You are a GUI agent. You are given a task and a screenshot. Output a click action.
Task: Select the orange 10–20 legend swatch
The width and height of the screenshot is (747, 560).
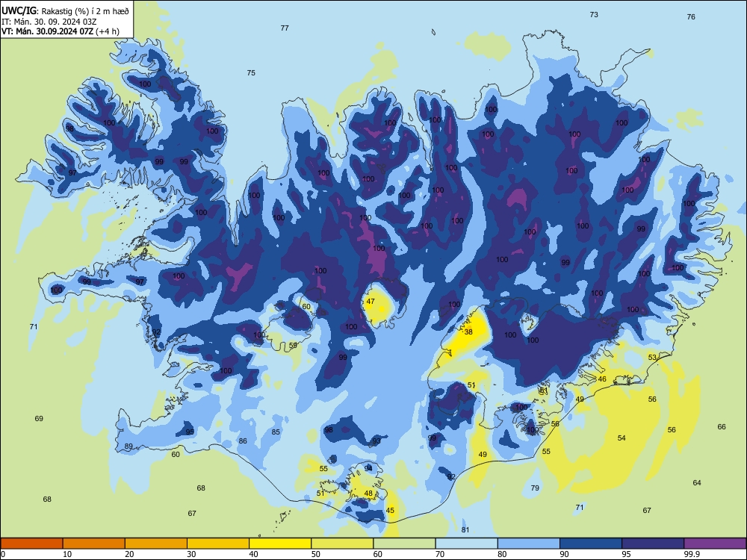coord(94,544)
